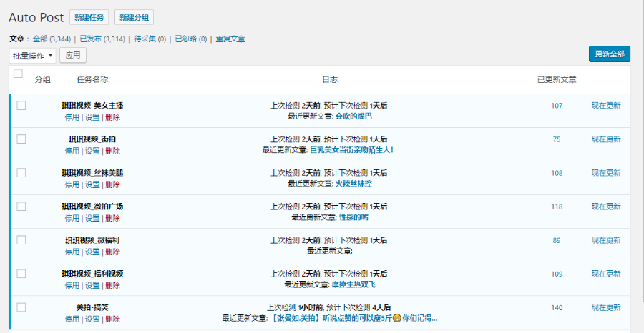
Task: Click the 任务名称 column header
Action: point(92,79)
